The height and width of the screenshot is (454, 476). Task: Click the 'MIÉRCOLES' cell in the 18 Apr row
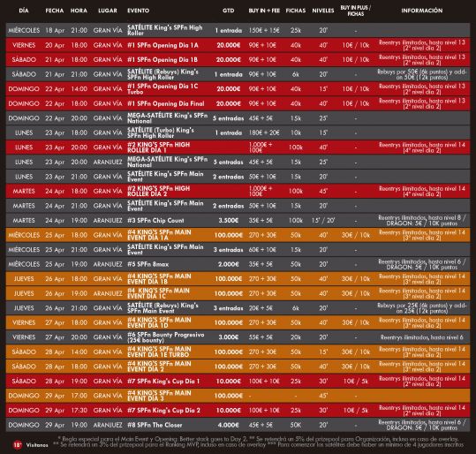coord(24,30)
